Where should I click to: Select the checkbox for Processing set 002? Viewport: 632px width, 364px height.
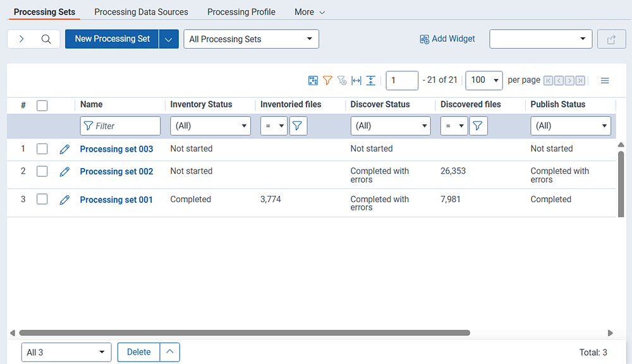42,171
